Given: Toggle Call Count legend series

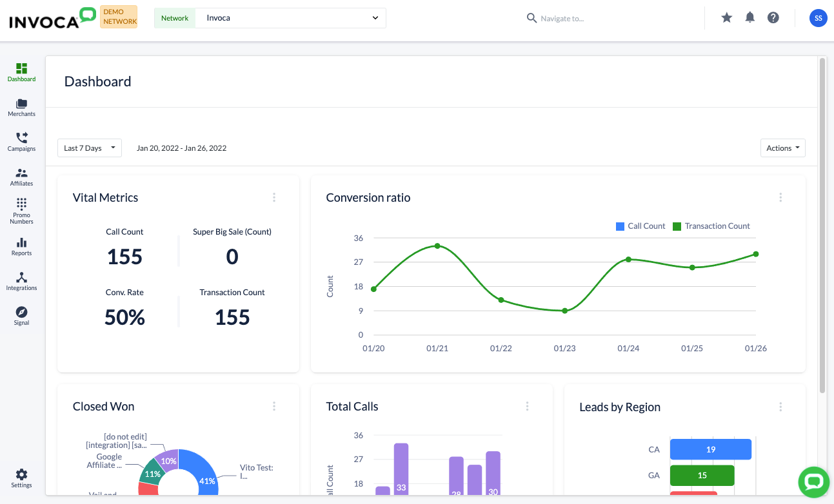Looking at the screenshot, I should (640, 226).
